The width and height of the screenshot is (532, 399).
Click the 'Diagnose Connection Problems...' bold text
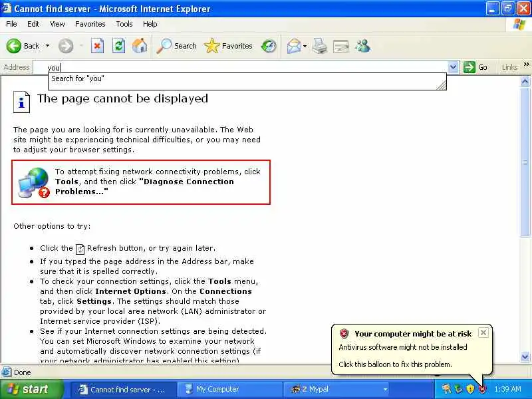click(144, 187)
